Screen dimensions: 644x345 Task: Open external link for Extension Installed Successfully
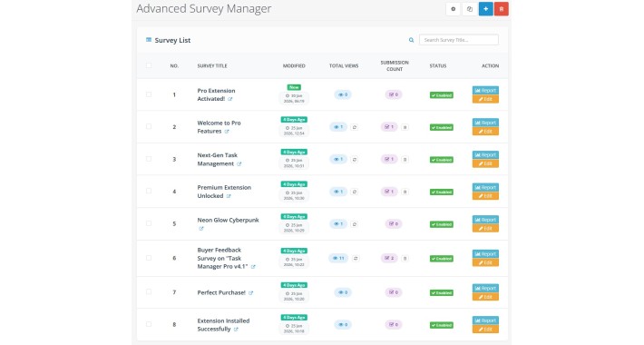coord(236,330)
